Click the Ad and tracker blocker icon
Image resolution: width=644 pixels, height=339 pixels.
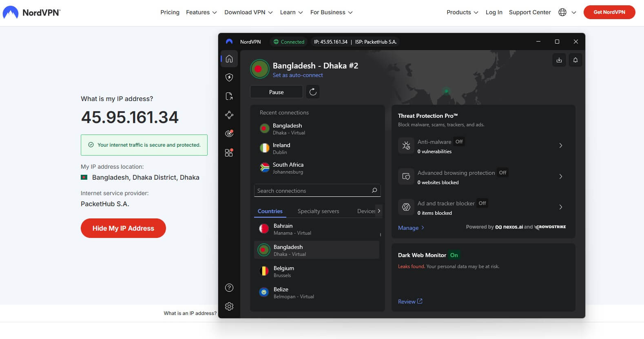(x=406, y=207)
